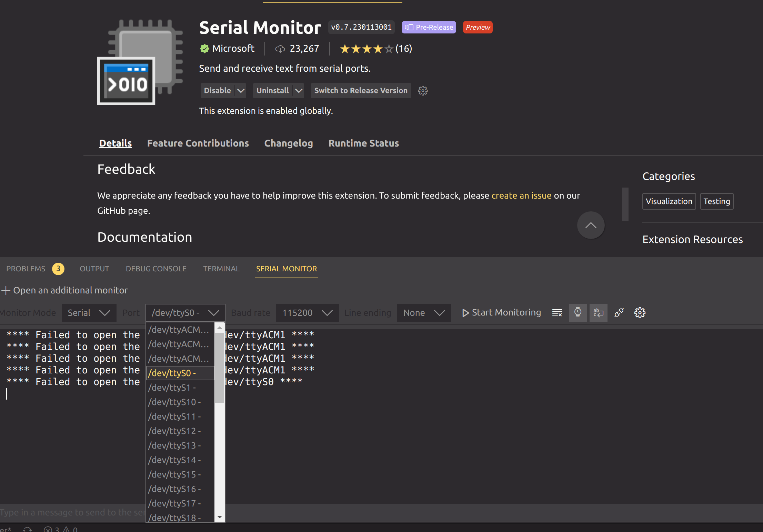This screenshot has height=532, width=763.
Task: Toggle timestamps in serial output
Action: (578, 313)
